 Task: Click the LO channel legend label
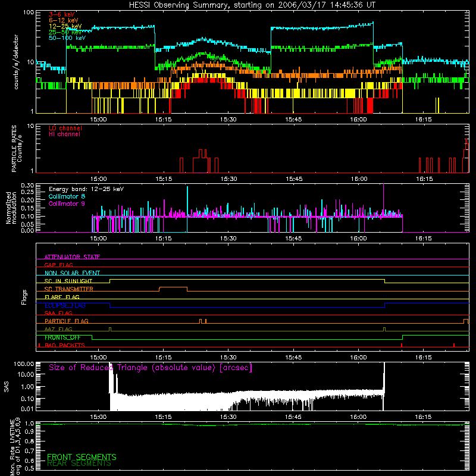[x=65, y=128]
